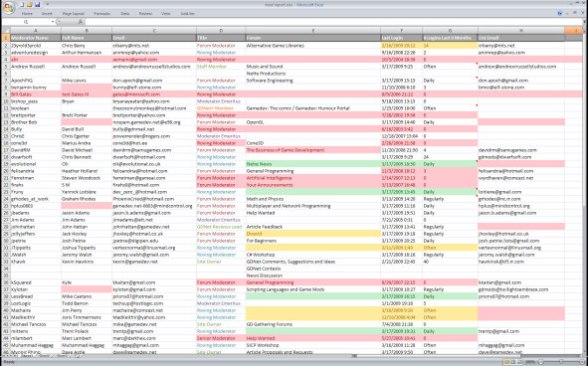
Task: Click inside the formula bar
Action: pyautogui.click(x=332, y=22)
